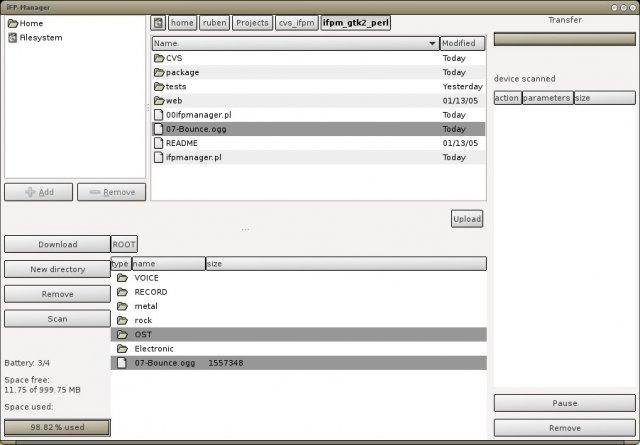Navigate to the cvs_ifpm path segment
The width and height of the screenshot is (640, 445).
(x=297, y=23)
